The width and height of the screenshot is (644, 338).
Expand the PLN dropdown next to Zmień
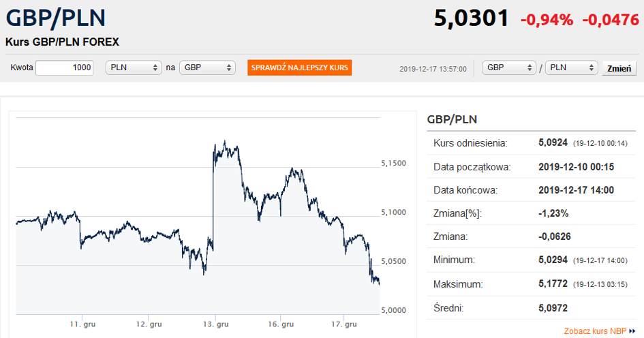[570, 68]
